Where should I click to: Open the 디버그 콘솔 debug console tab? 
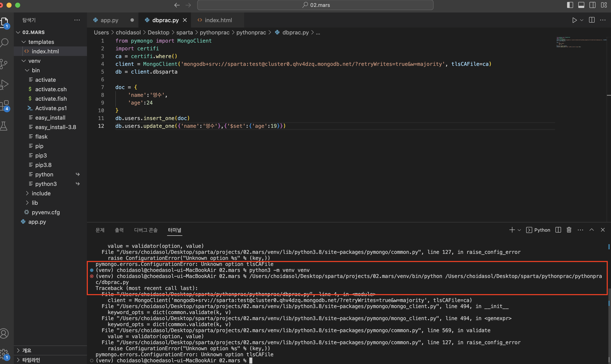point(146,230)
